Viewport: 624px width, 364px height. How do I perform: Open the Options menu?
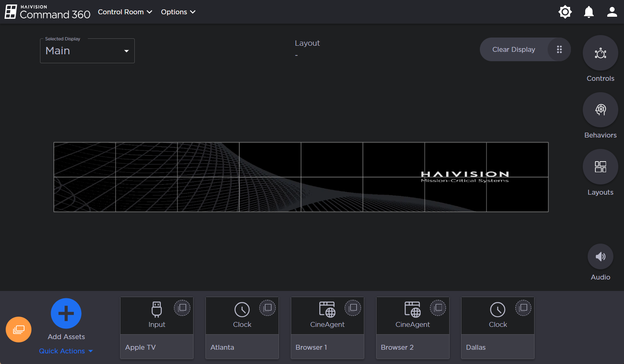pos(178,12)
